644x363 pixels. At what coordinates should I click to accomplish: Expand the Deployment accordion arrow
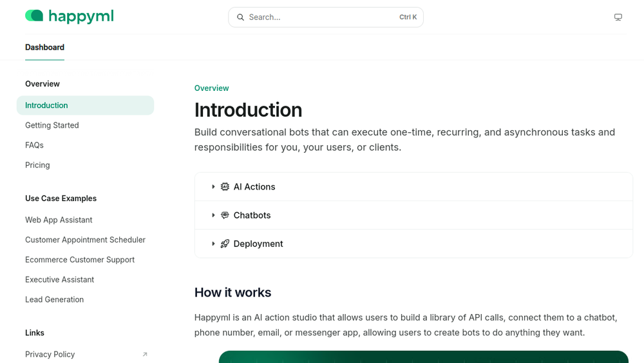[213, 244]
